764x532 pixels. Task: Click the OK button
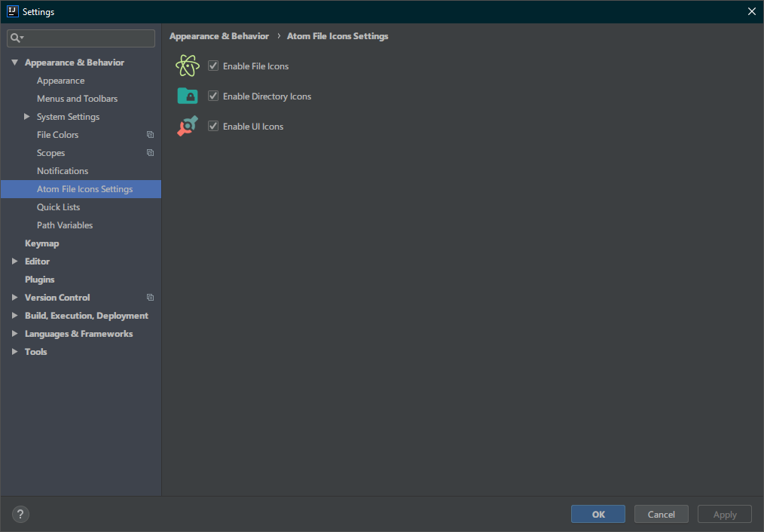tap(597, 514)
